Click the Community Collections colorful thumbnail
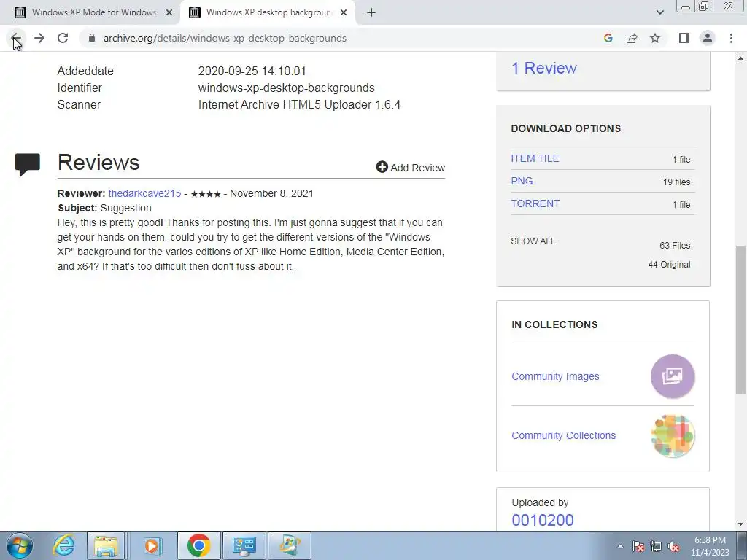 [x=672, y=436]
